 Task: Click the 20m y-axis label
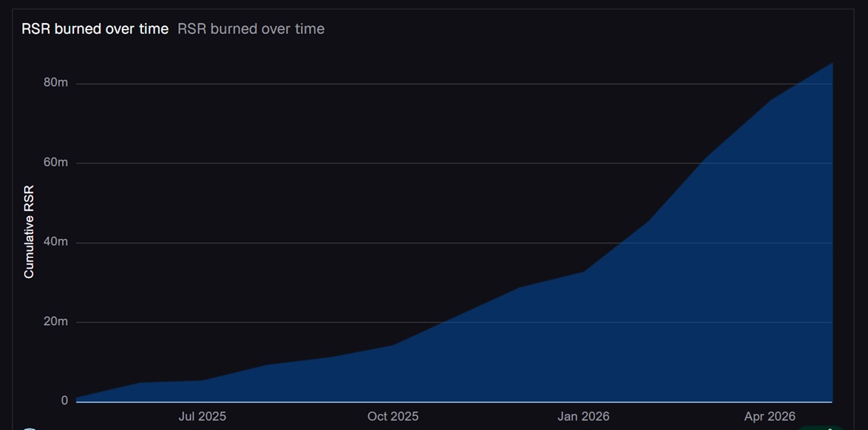55,321
